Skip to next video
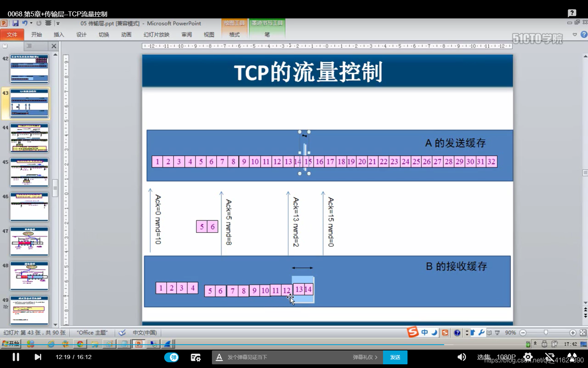The image size is (588, 368). point(38,357)
